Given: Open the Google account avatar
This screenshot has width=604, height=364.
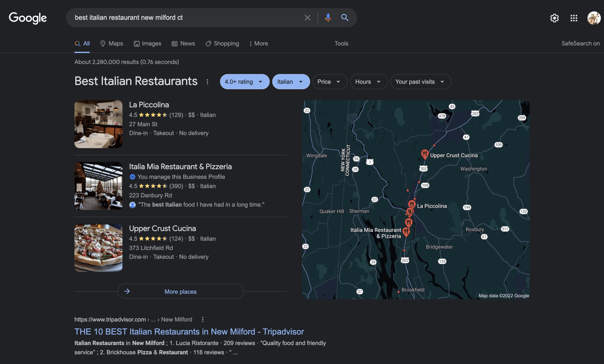Looking at the screenshot, I should tap(594, 18).
